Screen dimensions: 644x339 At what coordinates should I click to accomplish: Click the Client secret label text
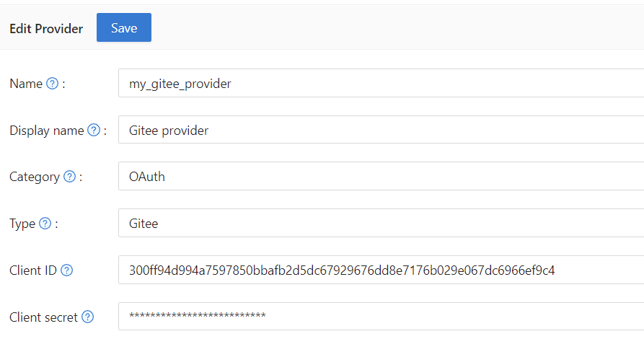[x=44, y=317]
